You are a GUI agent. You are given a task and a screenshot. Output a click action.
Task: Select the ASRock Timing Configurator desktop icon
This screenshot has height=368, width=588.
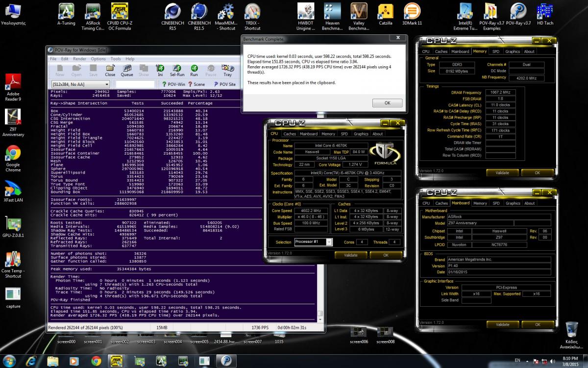coord(93,17)
